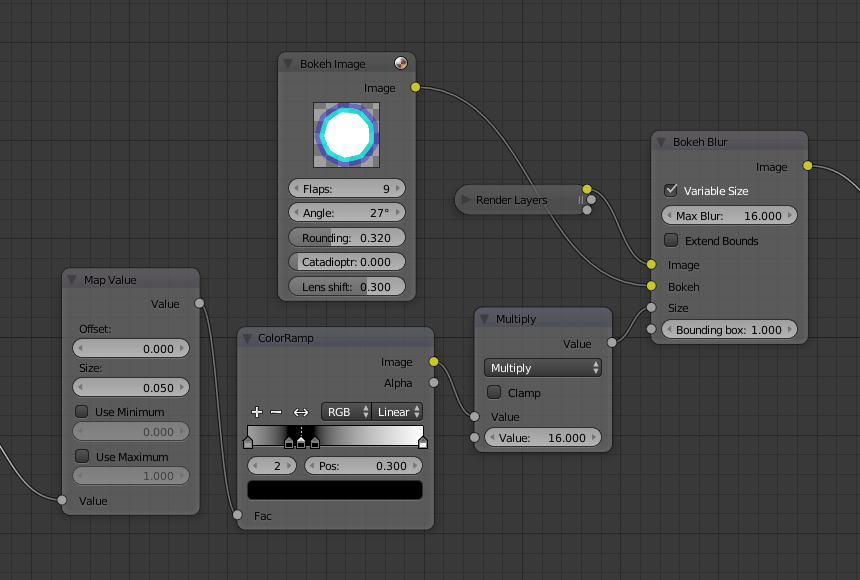This screenshot has height=580, width=860.
Task: Adjust the Catadioptr 0.000 slider
Action: click(x=347, y=262)
